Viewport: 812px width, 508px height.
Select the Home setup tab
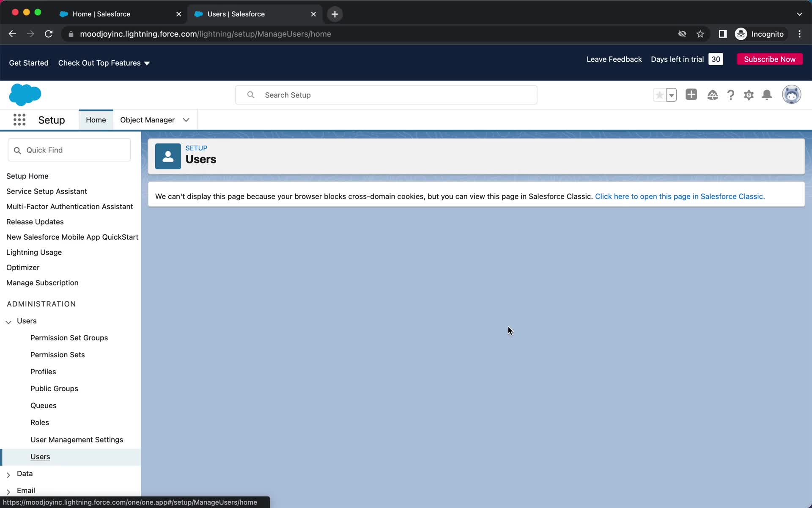pos(96,120)
